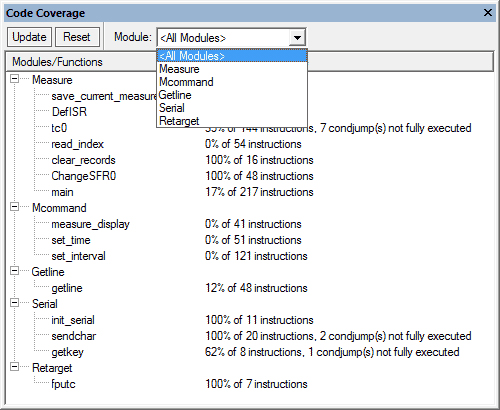
Task: Select <All Modules> in dropdown list
Action: point(232,56)
